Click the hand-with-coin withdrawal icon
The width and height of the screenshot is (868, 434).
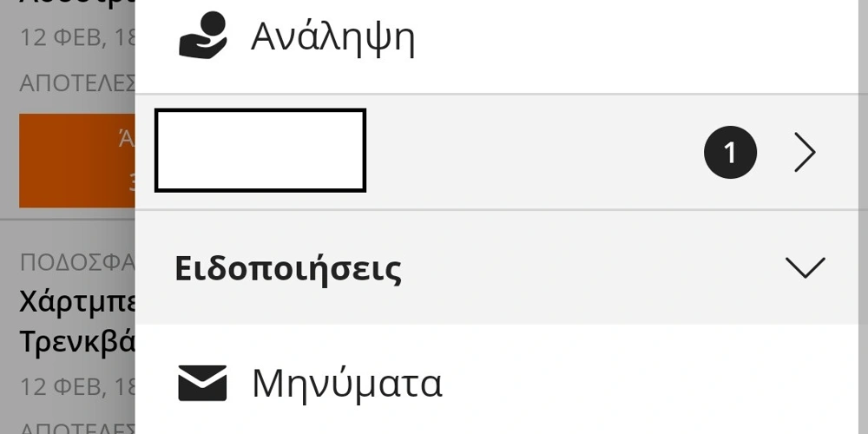[x=202, y=37]
